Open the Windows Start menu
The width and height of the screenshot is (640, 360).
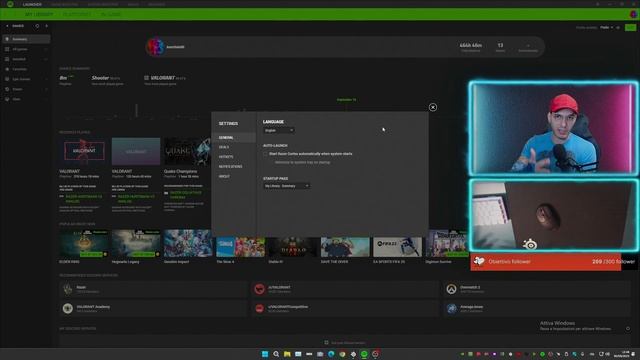click(265, 354)
